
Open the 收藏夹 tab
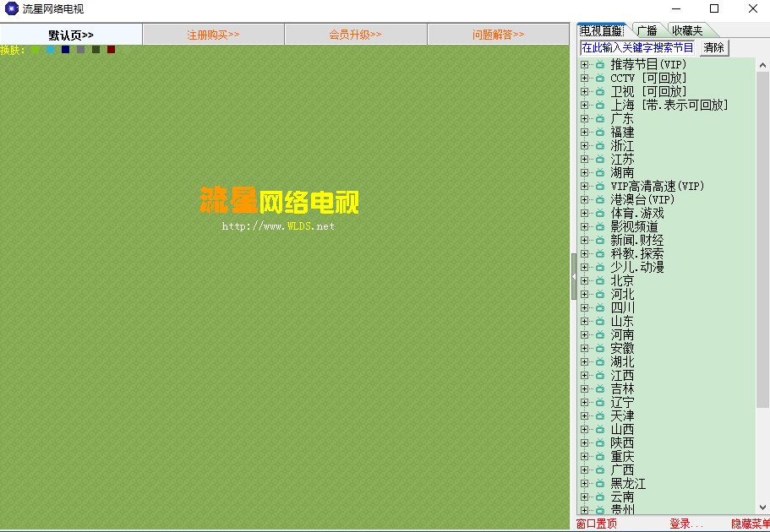click(x=686, y=30)
